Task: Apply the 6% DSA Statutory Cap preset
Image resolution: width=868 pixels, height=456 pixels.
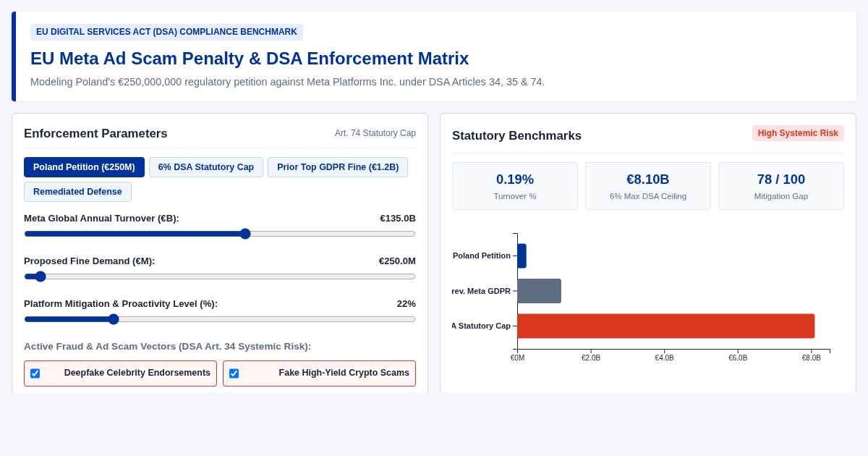Action: pos(206,167)
